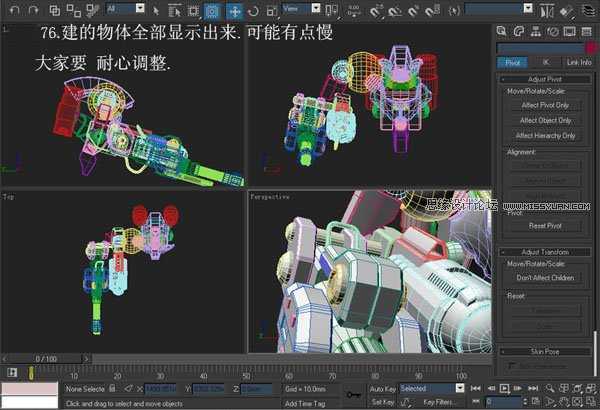Toggle Angle Snap in the toolbar
The width and height of the screenshot is (600, 410).
pyautogui.click(x=395, y=11)
